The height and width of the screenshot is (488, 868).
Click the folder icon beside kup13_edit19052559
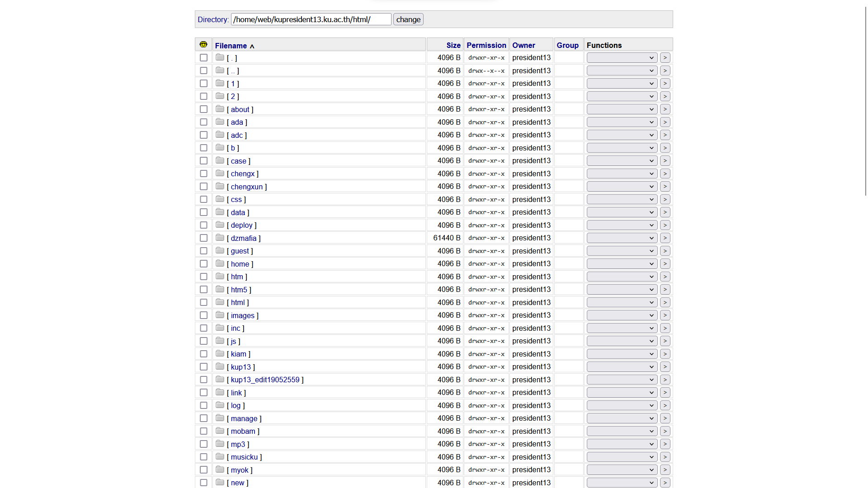click(x=220, y=379)
